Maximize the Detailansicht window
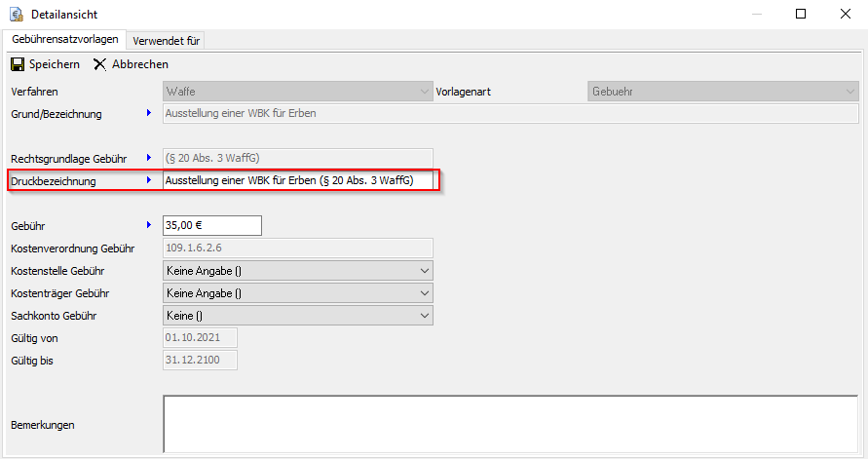 (800, 14)
